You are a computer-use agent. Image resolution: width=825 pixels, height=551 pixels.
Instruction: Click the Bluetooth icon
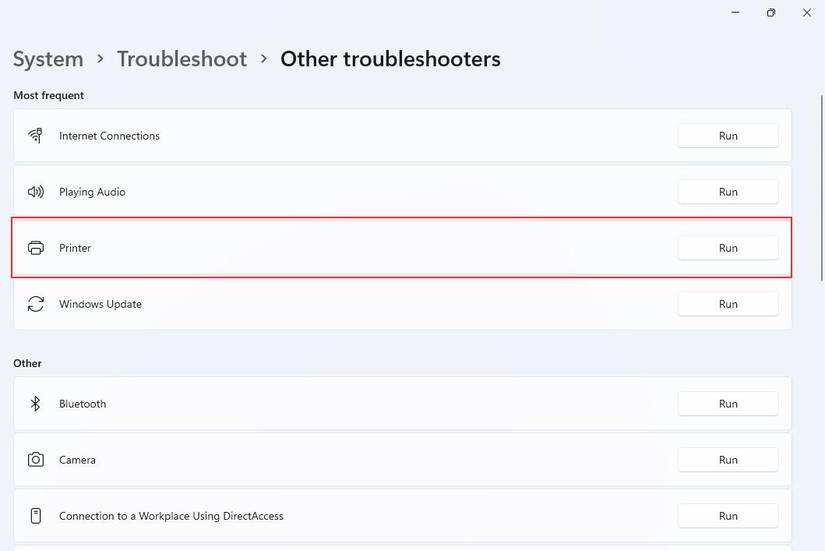point(36,404)
